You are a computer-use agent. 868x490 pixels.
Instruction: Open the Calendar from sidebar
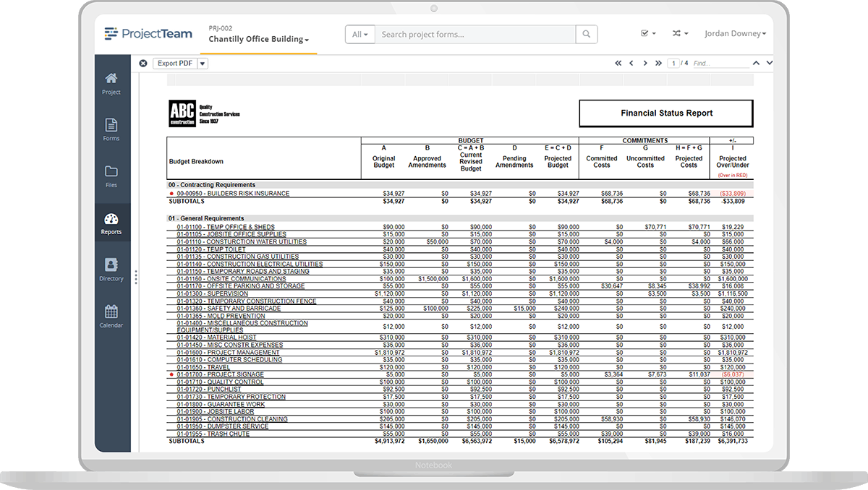111,316
